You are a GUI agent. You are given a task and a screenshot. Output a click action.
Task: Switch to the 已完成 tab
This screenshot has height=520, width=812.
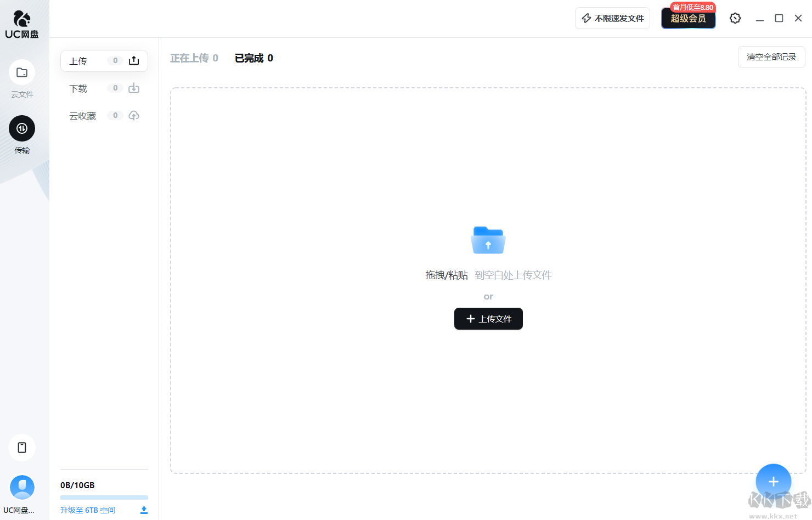[253, 58]
